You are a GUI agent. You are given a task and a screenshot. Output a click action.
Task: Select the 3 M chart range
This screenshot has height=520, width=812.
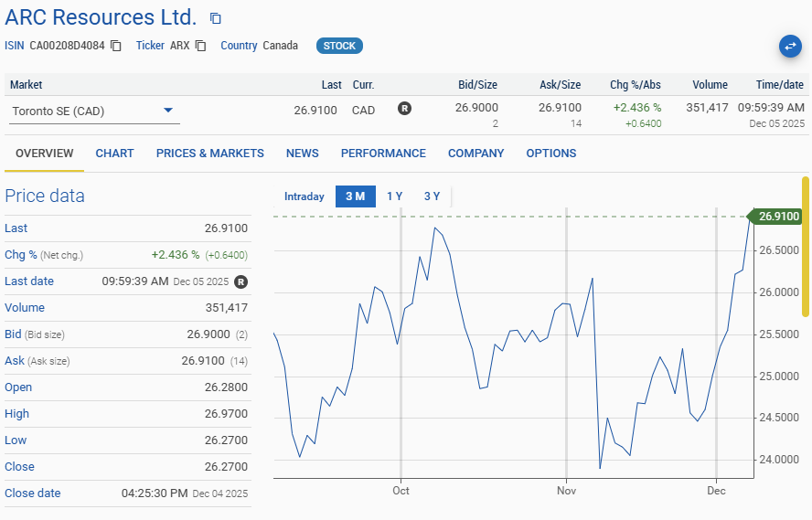[355, 196]
